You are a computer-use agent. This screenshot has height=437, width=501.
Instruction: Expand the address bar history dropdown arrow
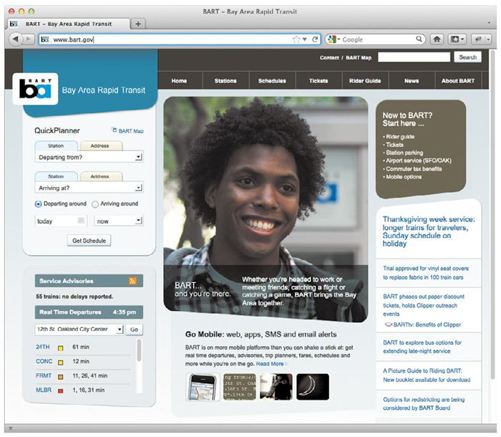(305, 39)
